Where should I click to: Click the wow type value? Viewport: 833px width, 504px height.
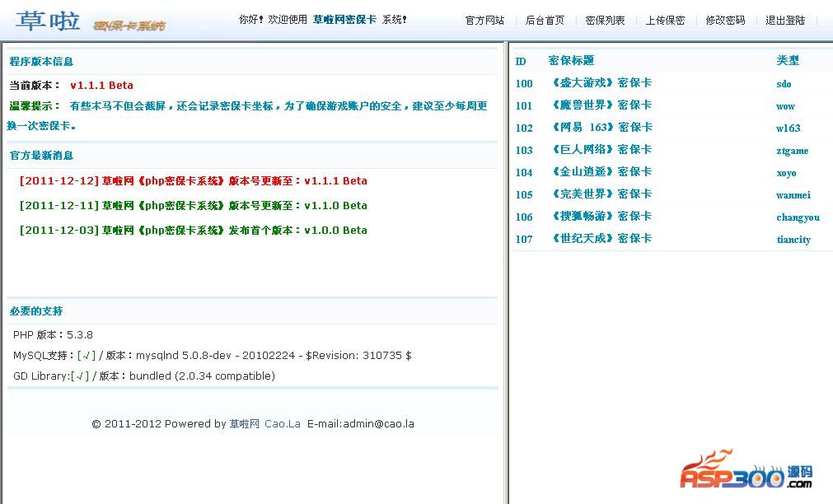pyautogui.click(x=785, y=106)
